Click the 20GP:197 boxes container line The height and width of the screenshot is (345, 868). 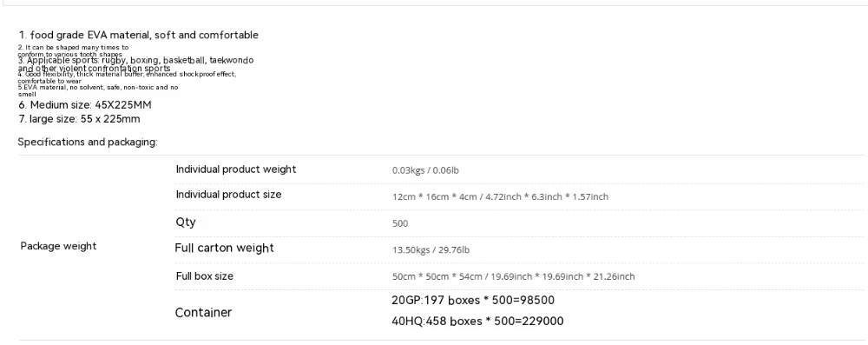(x=473, y=300)
